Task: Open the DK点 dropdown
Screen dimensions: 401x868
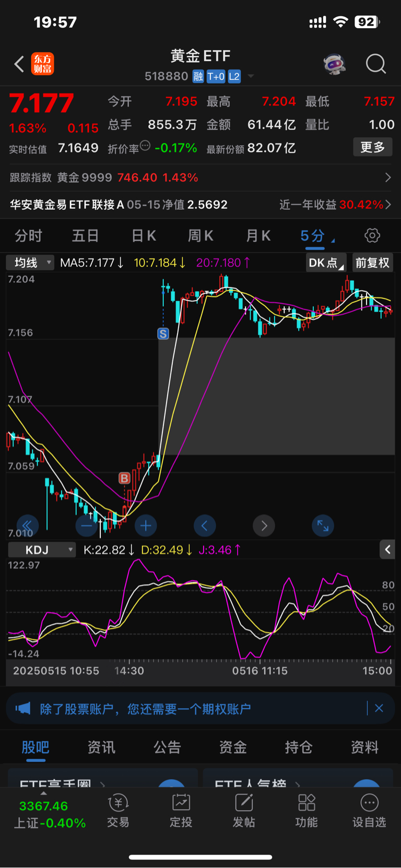Action: (x=326, y=263)
